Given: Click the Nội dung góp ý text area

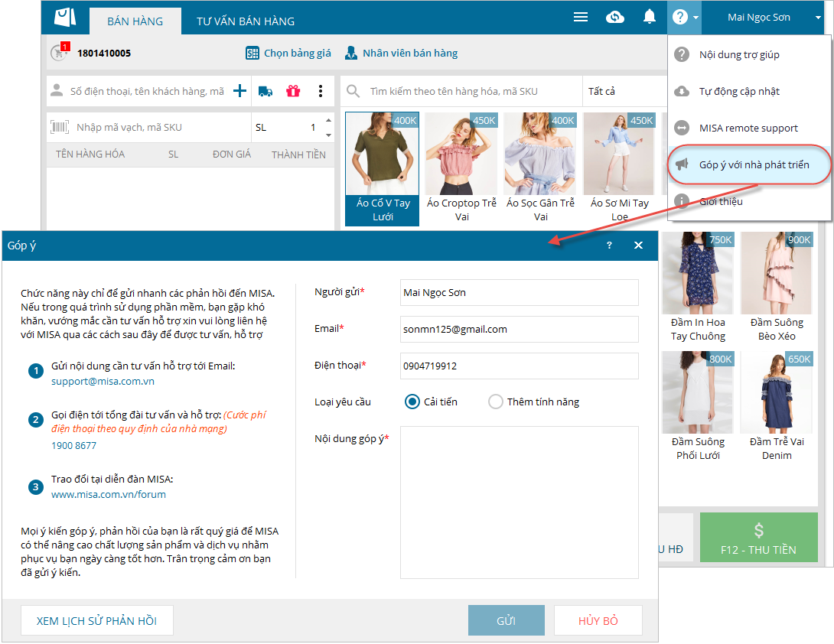Looking at the screenshot, I should point(519,502).
